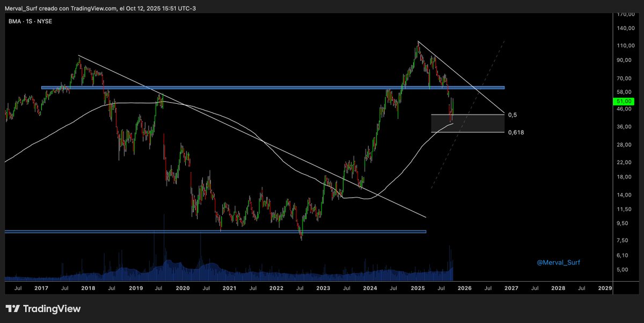The width and height of the screenshot is (644, 323).
Task: Click the TradingView logo icon
Action: point(11,309)
